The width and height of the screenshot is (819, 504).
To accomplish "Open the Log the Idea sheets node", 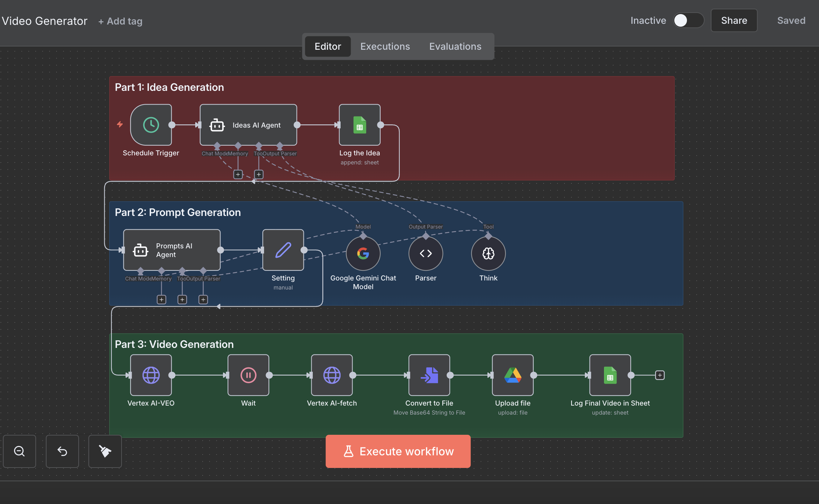I will 359,125.
